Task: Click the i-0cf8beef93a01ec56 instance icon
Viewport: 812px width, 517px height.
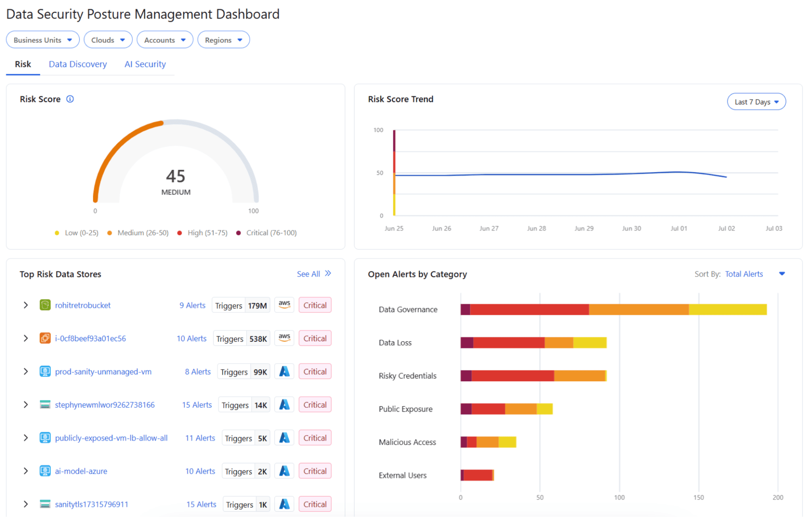Action: (45, 338)
